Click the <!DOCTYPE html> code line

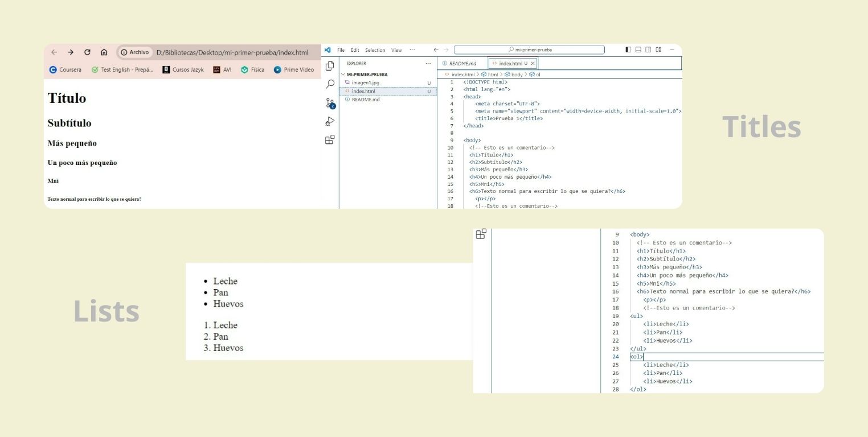(x=485, y=82)
